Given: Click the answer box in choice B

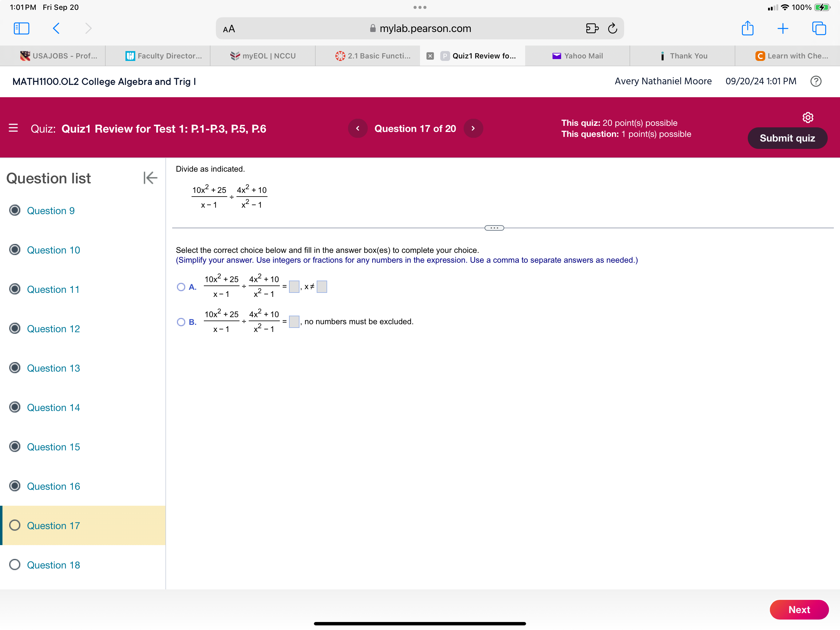Looking at the screenshot, I should [x=294, y=321].
